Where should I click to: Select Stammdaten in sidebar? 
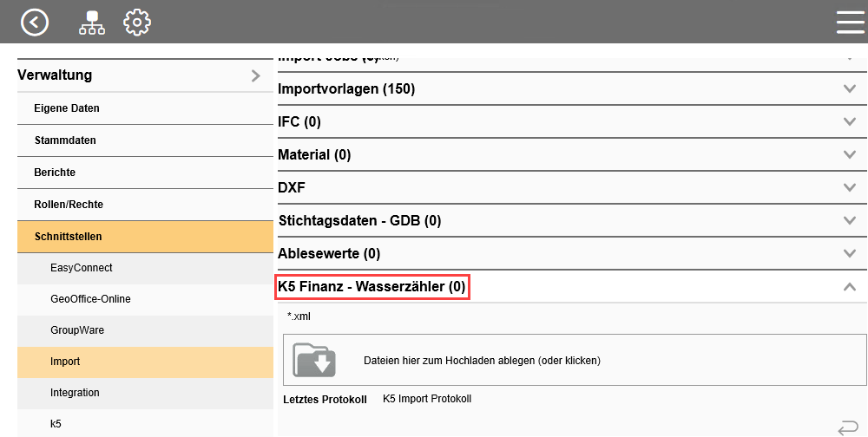click(x=146, y=140)
